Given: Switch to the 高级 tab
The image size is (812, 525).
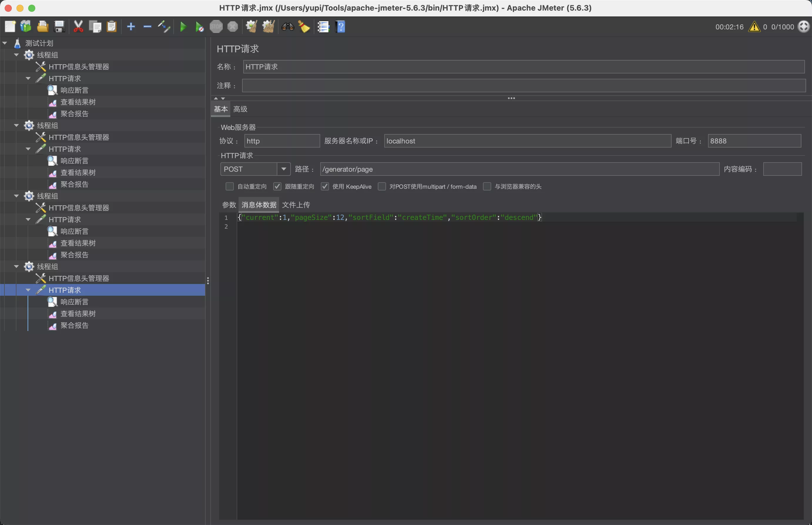Looking at the screenshot, I should click(240, 109).
